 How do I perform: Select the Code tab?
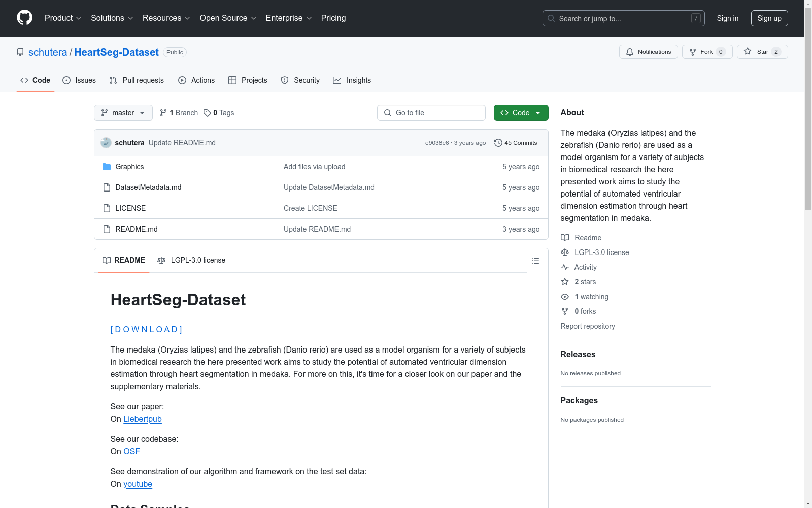pos(36,80)
